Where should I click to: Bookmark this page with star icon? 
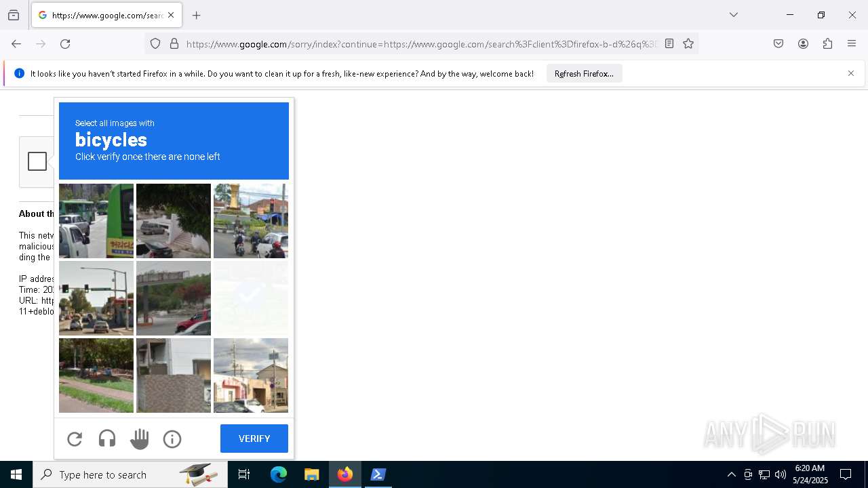[x=688, y=44]
